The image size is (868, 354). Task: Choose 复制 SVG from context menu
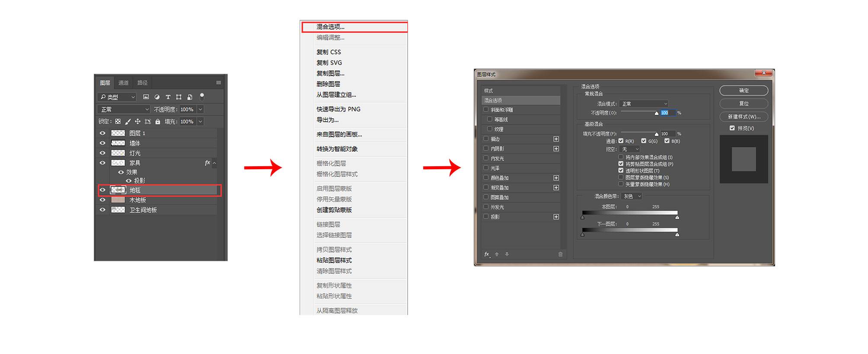coord(329,63)
